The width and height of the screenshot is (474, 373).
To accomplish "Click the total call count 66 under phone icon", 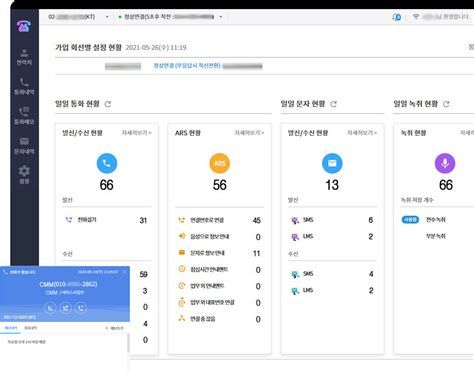I will pyautogui.click(x=106, y=185).
